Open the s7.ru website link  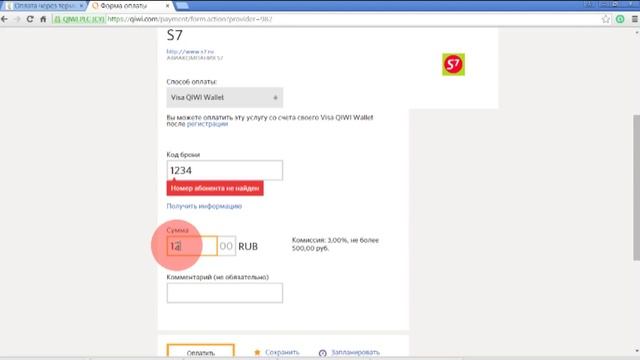[x=190, y=51]
